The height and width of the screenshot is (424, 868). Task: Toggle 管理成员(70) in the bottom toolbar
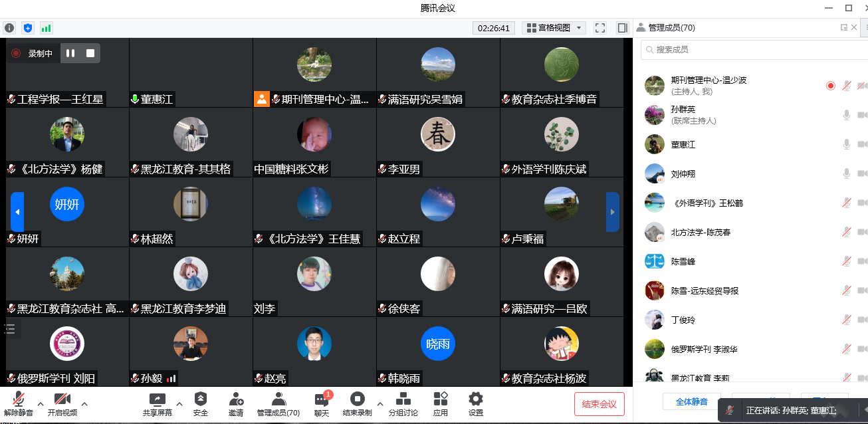tap(278, 404)
